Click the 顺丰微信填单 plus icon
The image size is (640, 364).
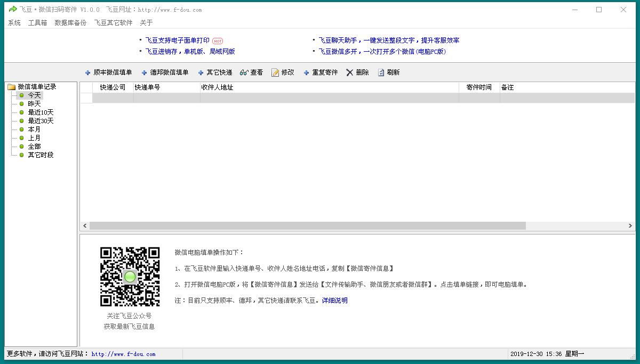[x=88, y=72]
